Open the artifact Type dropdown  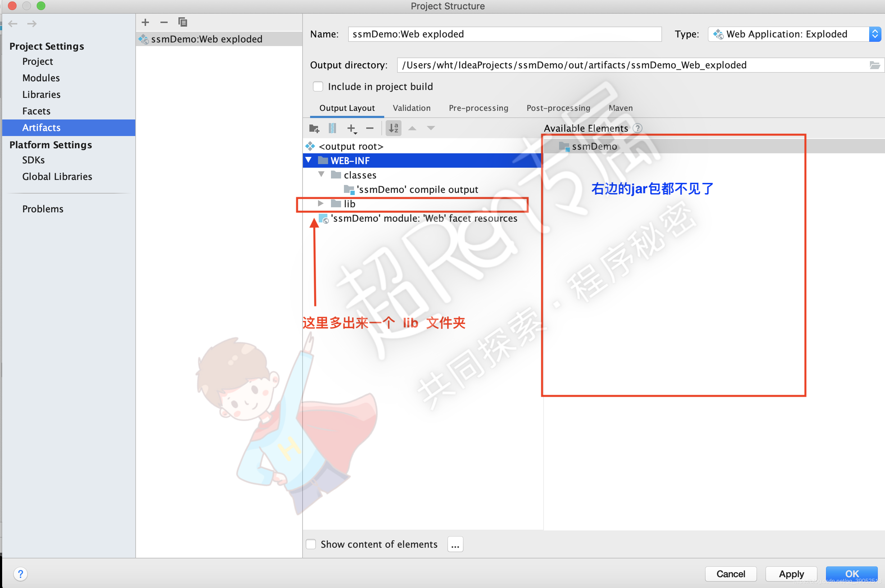click(x=794, y=34)
